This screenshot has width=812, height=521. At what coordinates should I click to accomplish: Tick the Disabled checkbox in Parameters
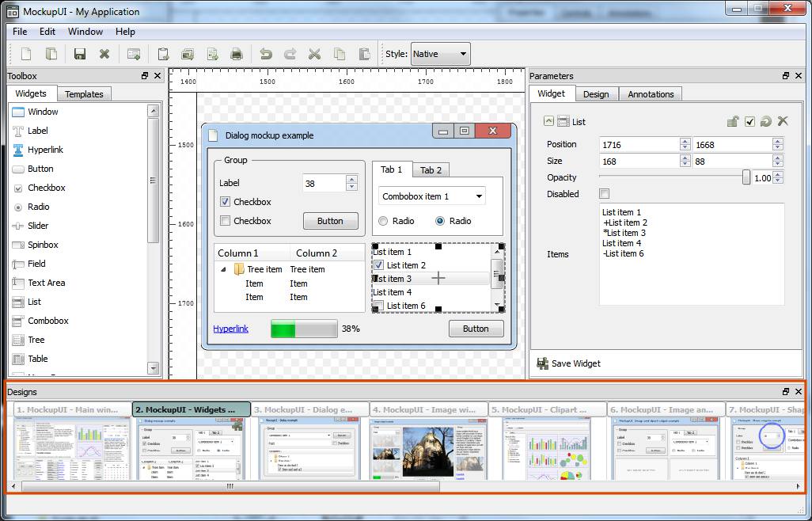point(604,194)
